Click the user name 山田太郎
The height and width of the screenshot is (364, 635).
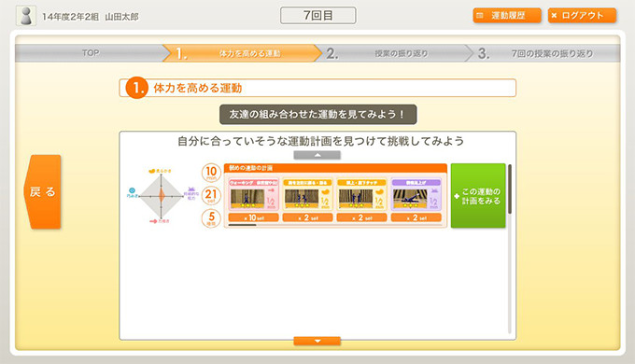[121, 17]
